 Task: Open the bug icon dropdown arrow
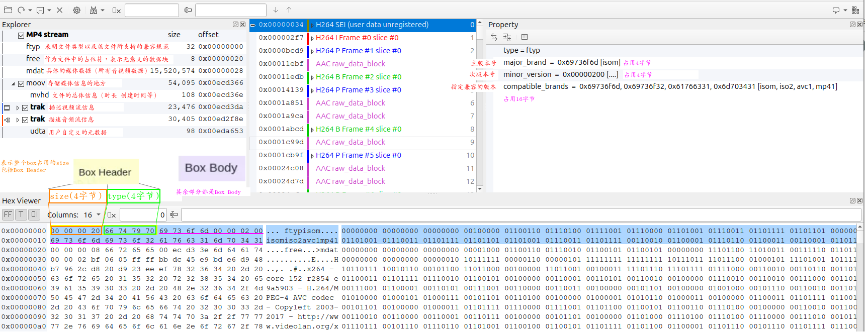pos(103,10)
